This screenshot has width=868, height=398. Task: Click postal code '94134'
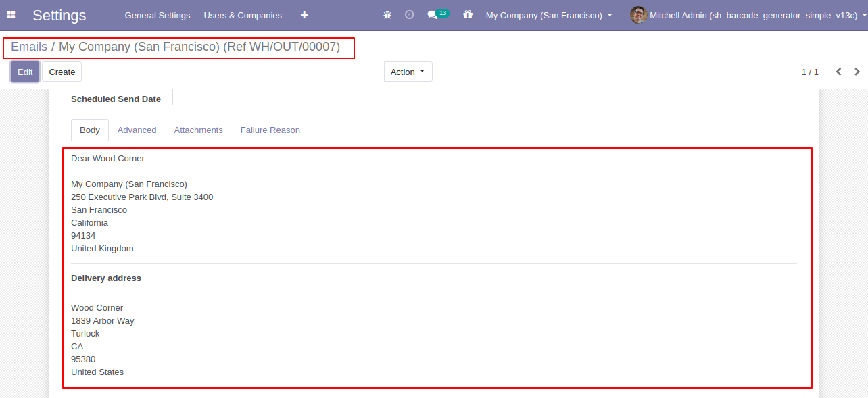83,235
